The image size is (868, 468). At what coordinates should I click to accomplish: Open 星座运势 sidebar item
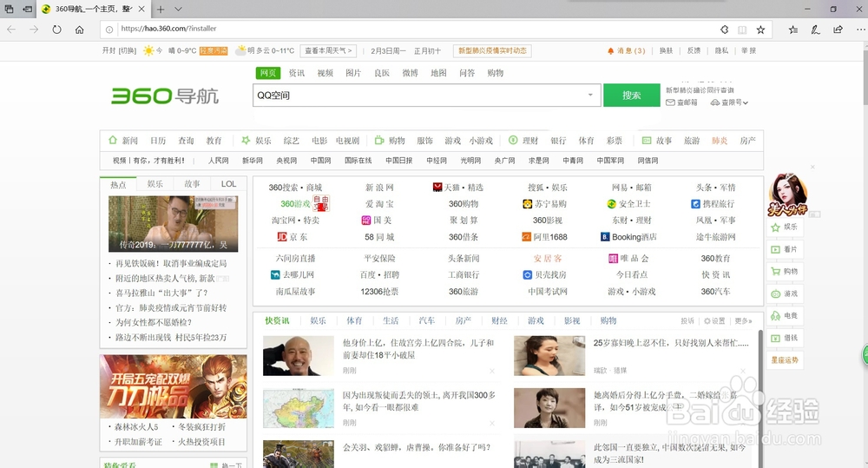(x=785, y=360)
